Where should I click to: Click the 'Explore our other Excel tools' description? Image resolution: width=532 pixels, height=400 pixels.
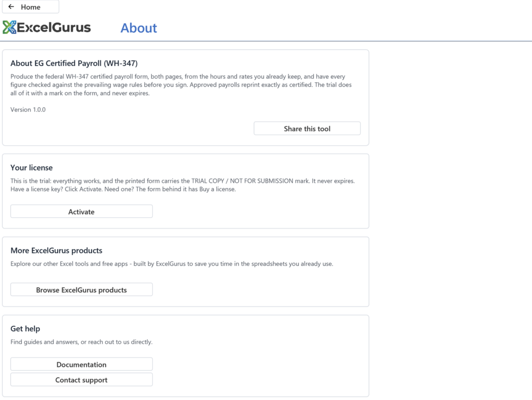171,264
